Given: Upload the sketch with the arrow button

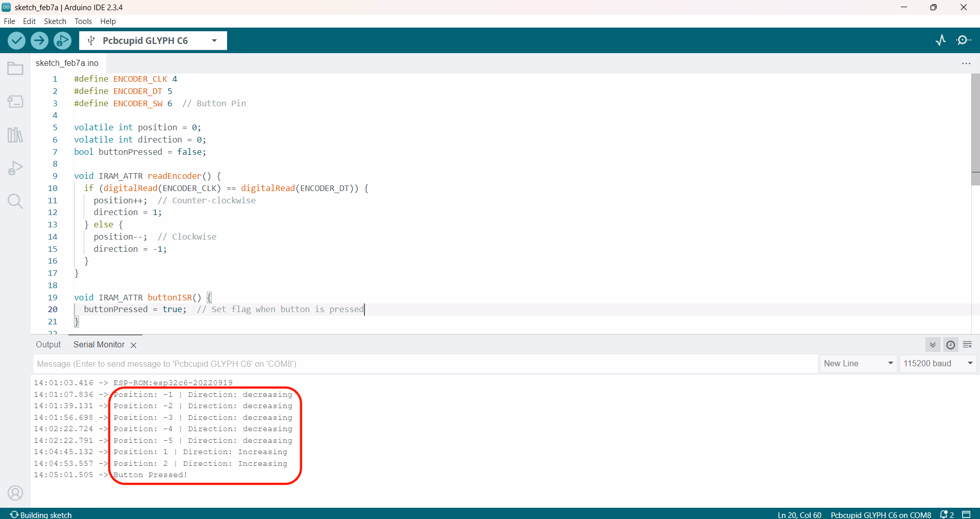Looking at the screenshot, I should (x=39, y=40).
